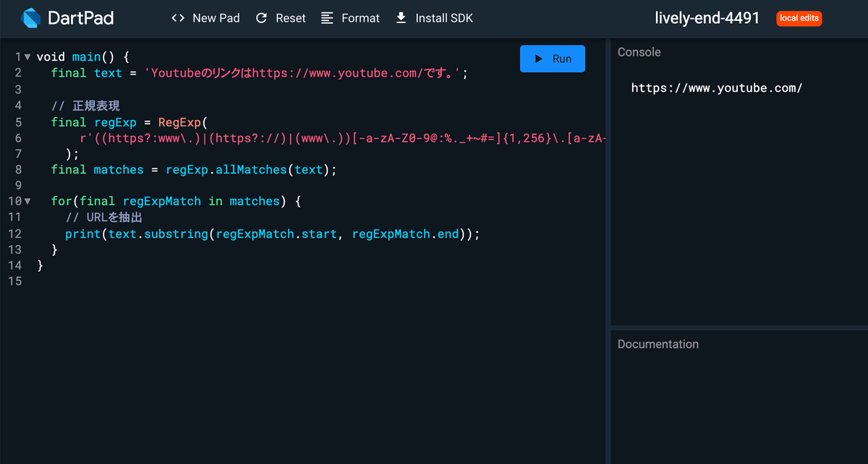Click the Reset circular arrow icon
The height and width of the screenshot is (464, 868).
click(x=262, y=18)
